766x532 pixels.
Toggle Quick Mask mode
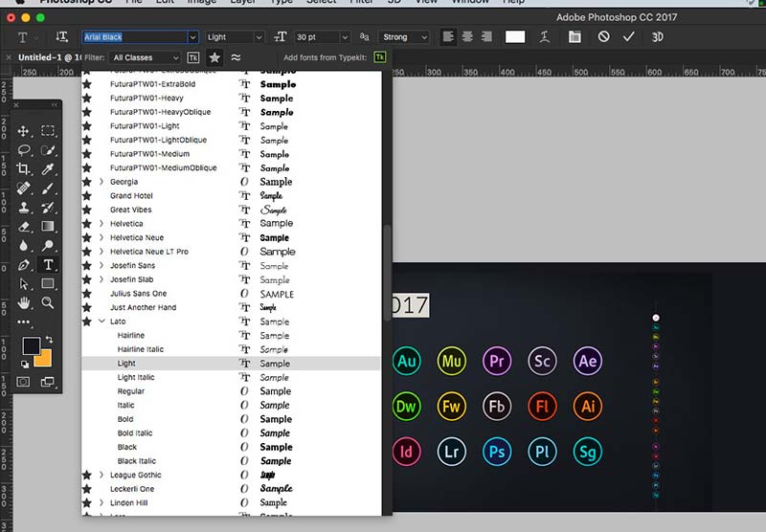[23, 382]
